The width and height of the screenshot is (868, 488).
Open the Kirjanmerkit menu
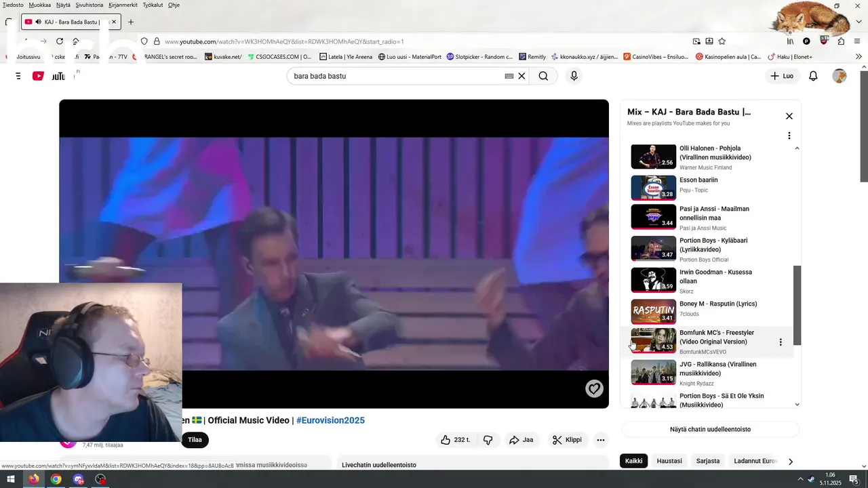pos(123,5)
